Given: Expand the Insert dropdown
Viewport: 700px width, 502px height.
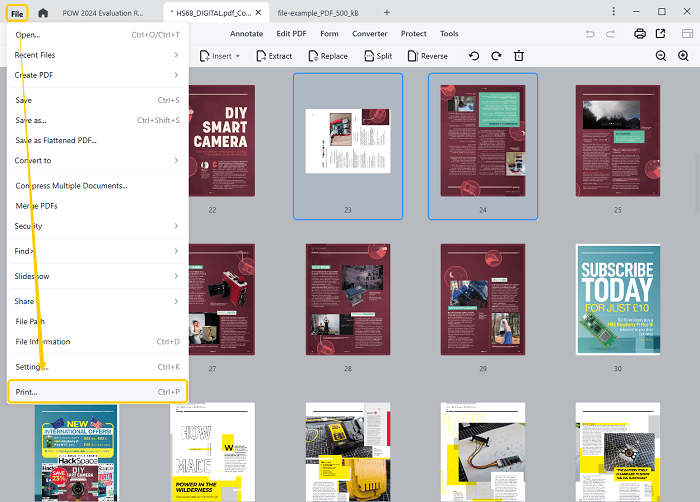Looking at the screenshot, I should point(220,56).
